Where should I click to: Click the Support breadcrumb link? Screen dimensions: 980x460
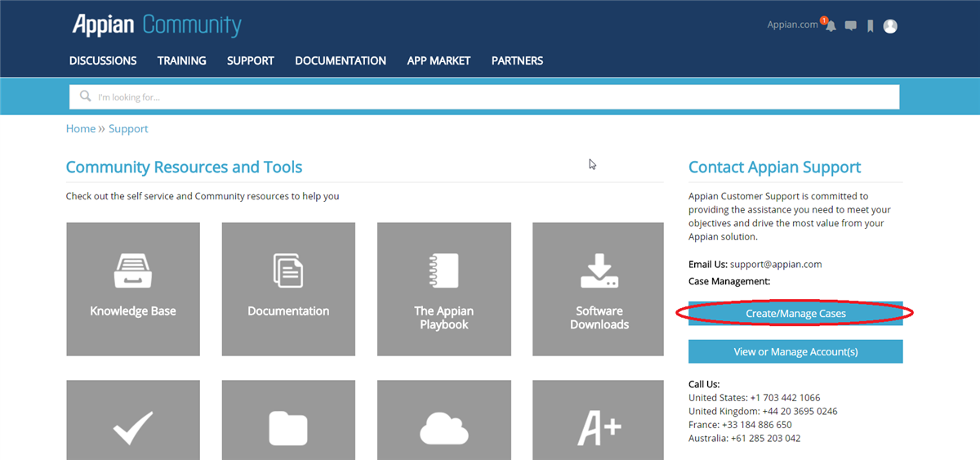tap(128, 128)
